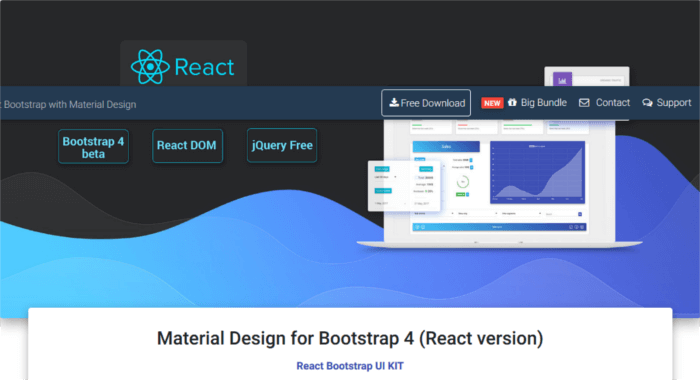Viewport: 700px width, 380px height.
Task: Click the React atom logo
Action: pos(150,67)
